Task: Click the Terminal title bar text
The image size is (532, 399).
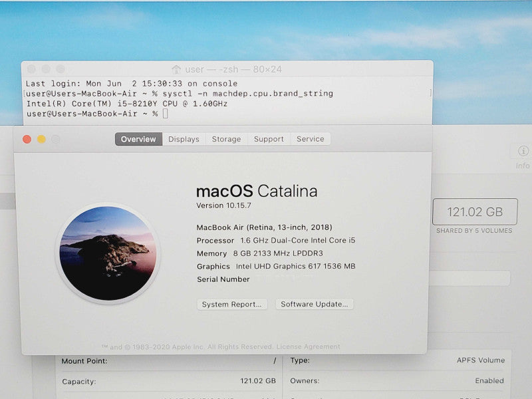Action: [233, 69]
